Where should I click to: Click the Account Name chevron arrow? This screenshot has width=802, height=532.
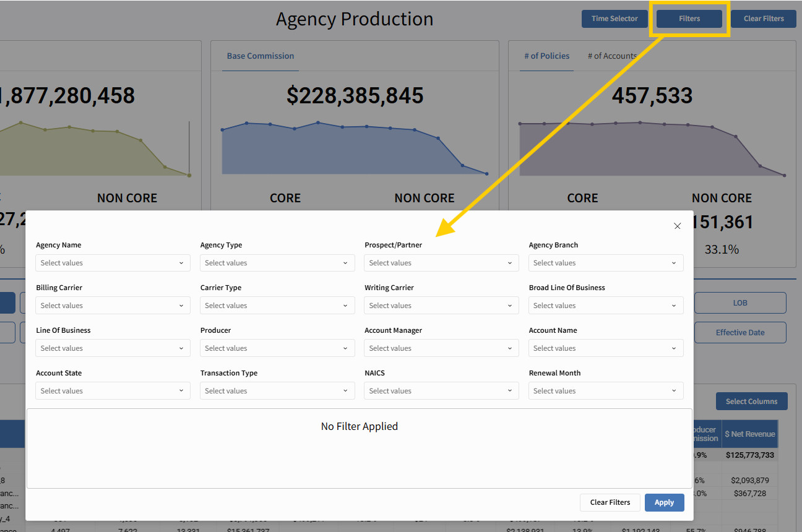click(x=674, y=348)
